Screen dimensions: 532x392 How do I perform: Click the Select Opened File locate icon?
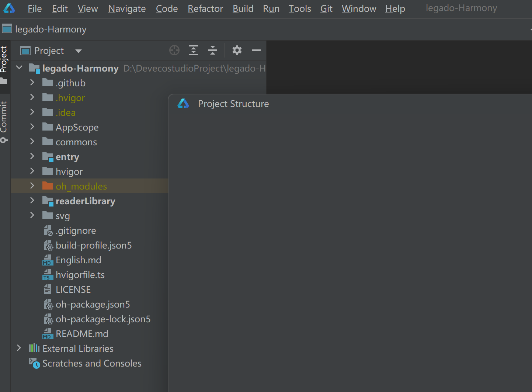pos(174,50)
